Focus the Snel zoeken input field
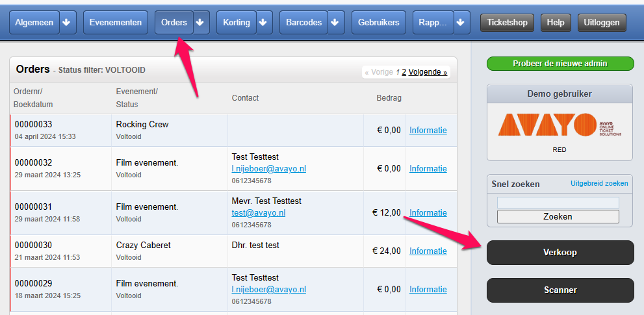This screenshot has height=315, width=644. pos(558,203)
